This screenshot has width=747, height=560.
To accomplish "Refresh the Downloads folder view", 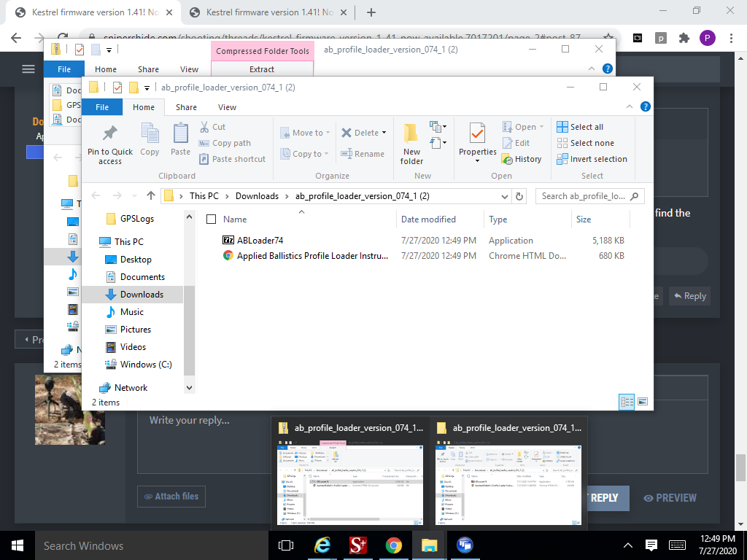I will (x=519, y=196).
